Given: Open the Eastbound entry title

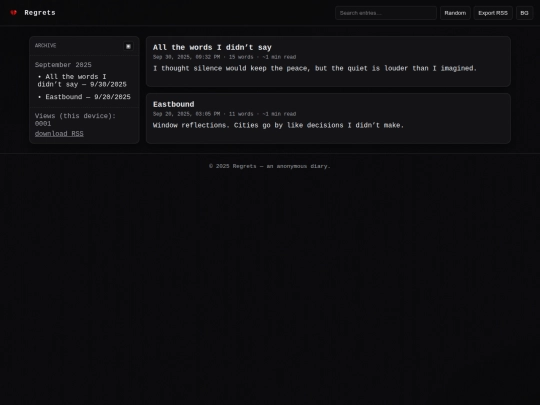Looking at the screenshot, I should [173, 104].
